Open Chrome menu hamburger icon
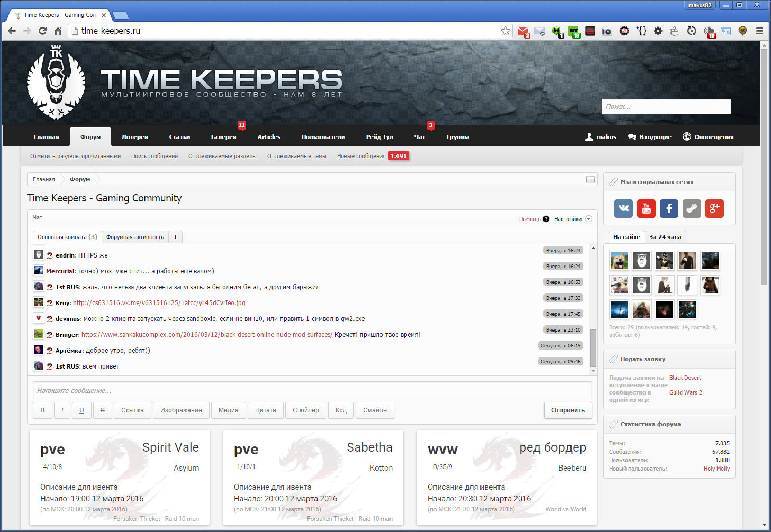 click(x=759, y=31)
